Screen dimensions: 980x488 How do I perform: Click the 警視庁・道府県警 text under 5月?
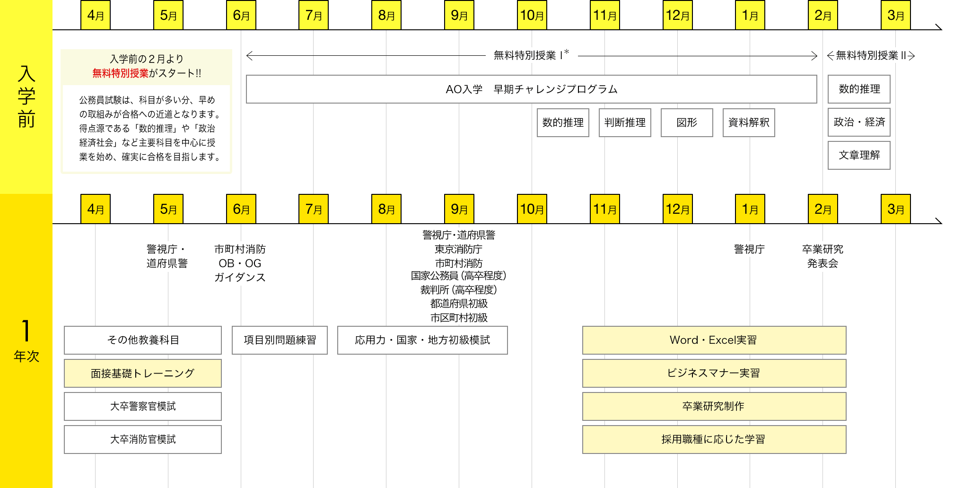(x=167, y=256)
